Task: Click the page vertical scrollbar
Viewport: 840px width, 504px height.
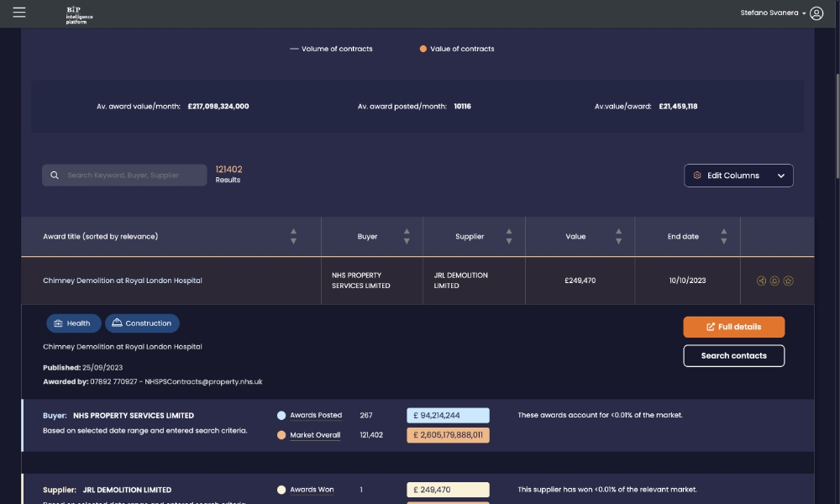Action: coord(837,126)
